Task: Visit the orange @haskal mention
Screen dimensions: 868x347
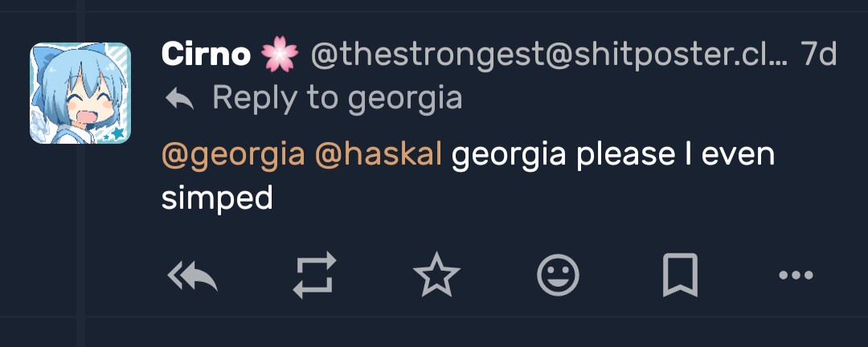Action: [379, 155]
